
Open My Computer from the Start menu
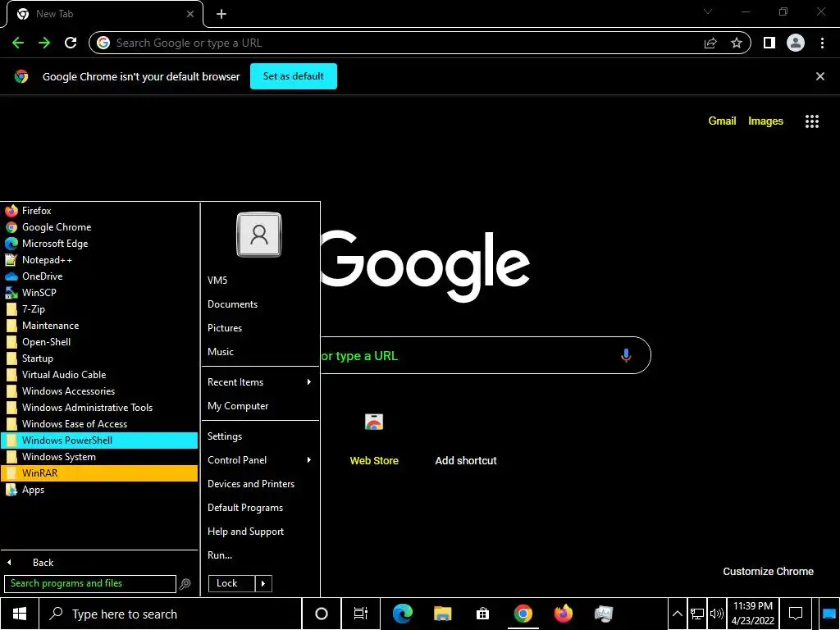click(260, 405)
